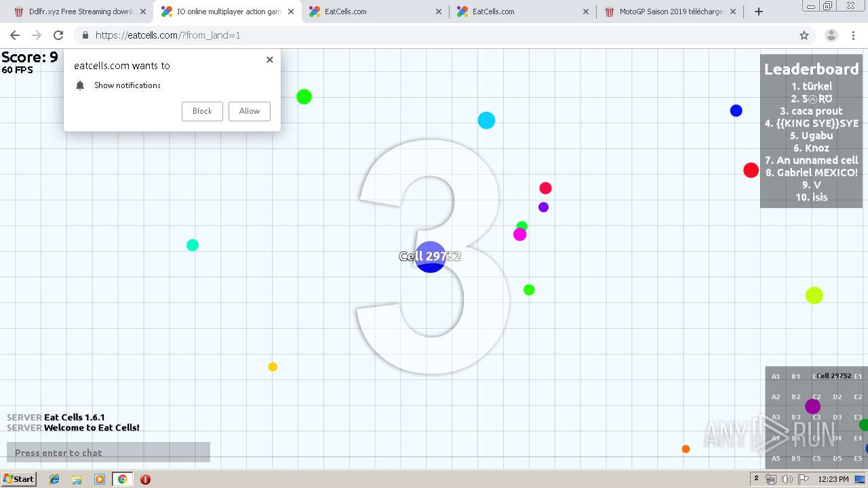The image size is (868, 488).
Task: Click leaderboard entry '4. {{KING SYE}}SYE'
Action: (811, 123)
